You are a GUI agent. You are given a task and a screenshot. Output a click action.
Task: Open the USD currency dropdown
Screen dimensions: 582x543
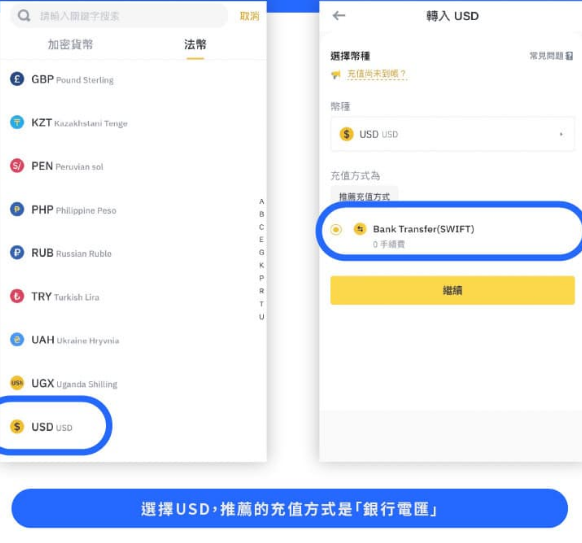click(452, 134)
